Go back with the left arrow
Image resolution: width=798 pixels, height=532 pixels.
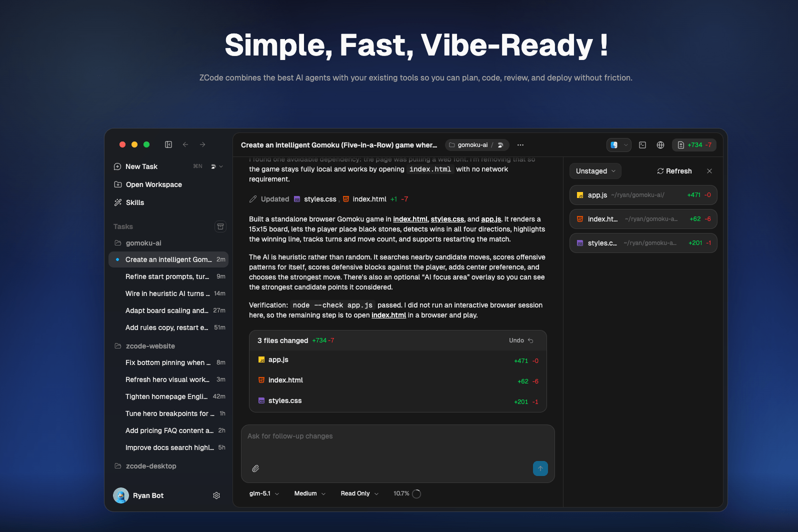(x=185, y=144)
